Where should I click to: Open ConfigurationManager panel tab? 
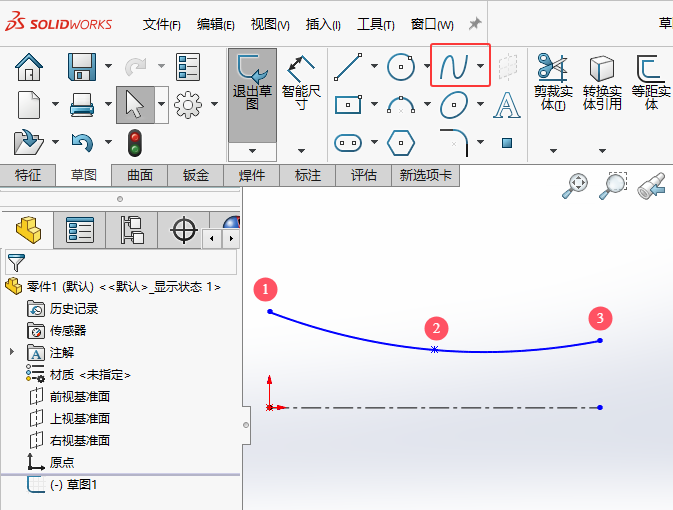pos(132,230)
